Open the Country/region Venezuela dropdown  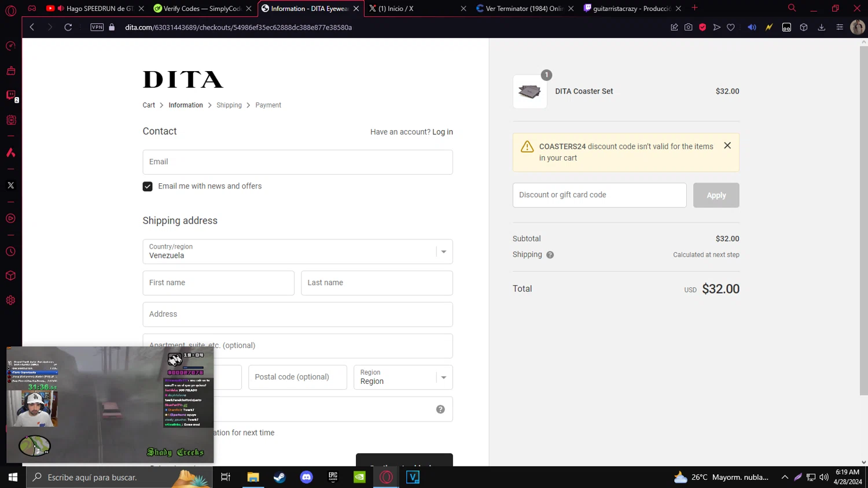(x=297, y=252)
